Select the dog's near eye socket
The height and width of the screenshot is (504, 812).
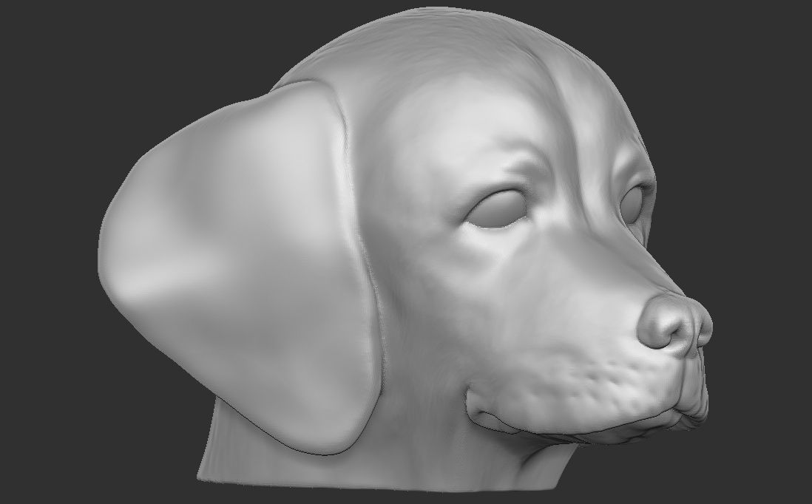point(497,208)
